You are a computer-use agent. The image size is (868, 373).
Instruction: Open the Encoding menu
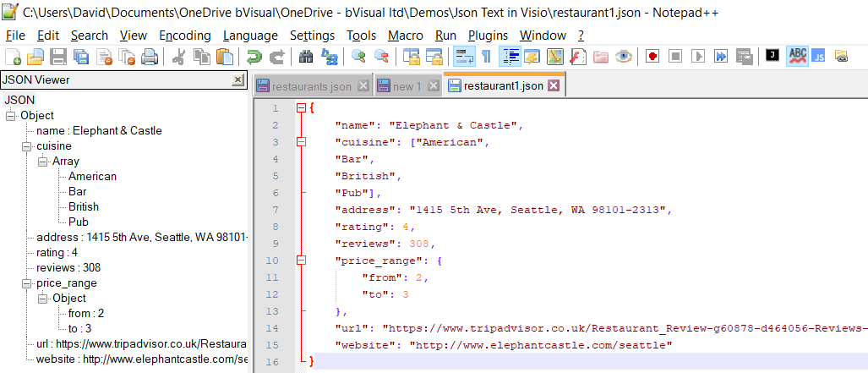[x=185, y=36]
